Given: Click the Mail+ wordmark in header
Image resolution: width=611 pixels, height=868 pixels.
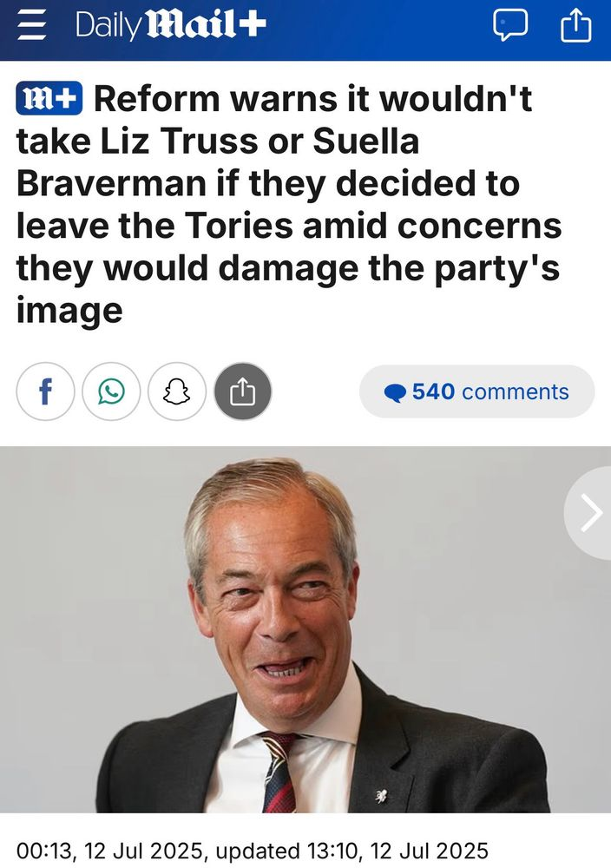Looking at the screenshot, I should point(208,25).
